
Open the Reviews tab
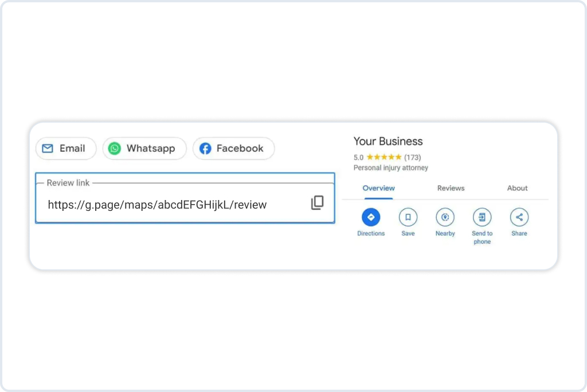(451, 188)
